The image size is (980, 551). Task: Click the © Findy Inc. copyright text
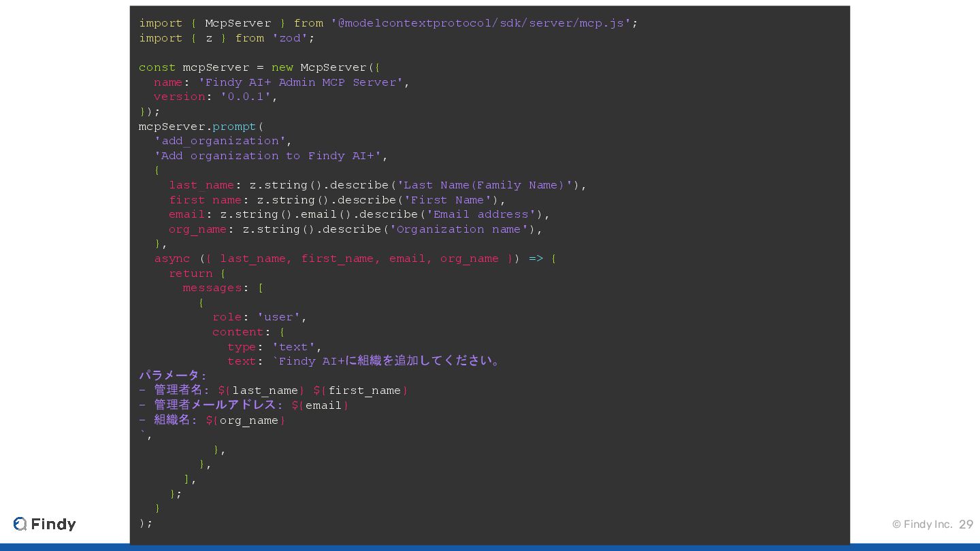tap(922, 524)
